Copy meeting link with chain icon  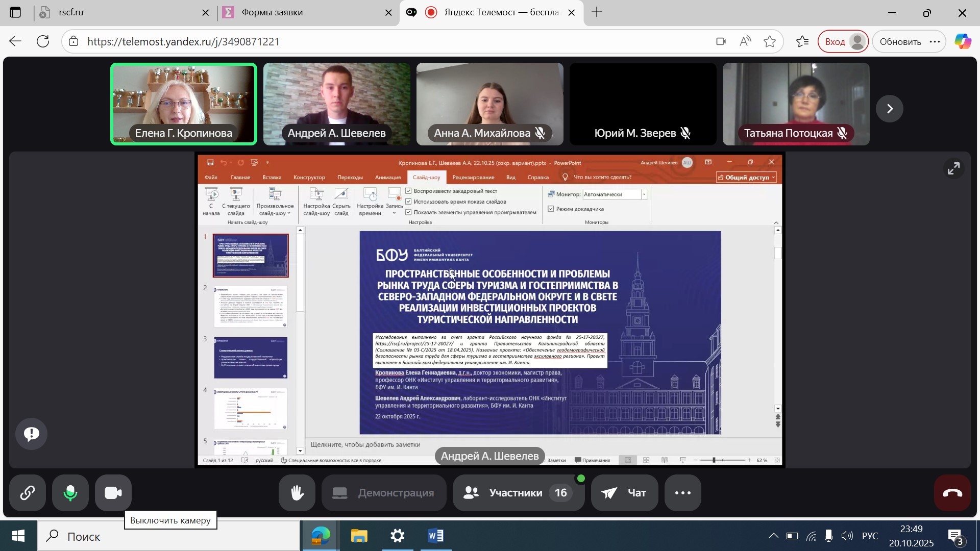click(27, 493)
